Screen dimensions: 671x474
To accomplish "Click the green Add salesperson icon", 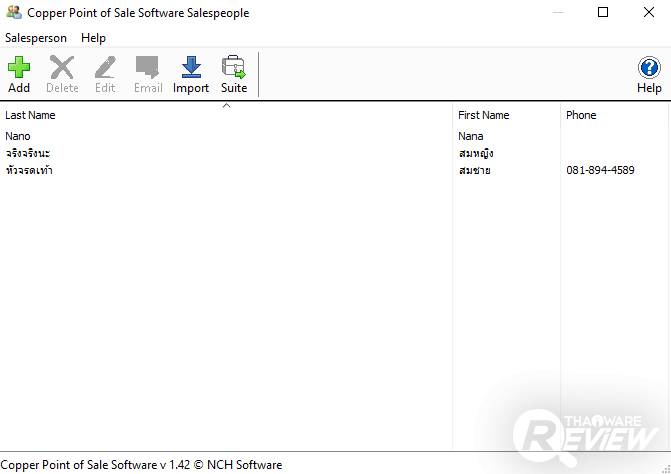I will pyautogui.click(x=19, y=68).
